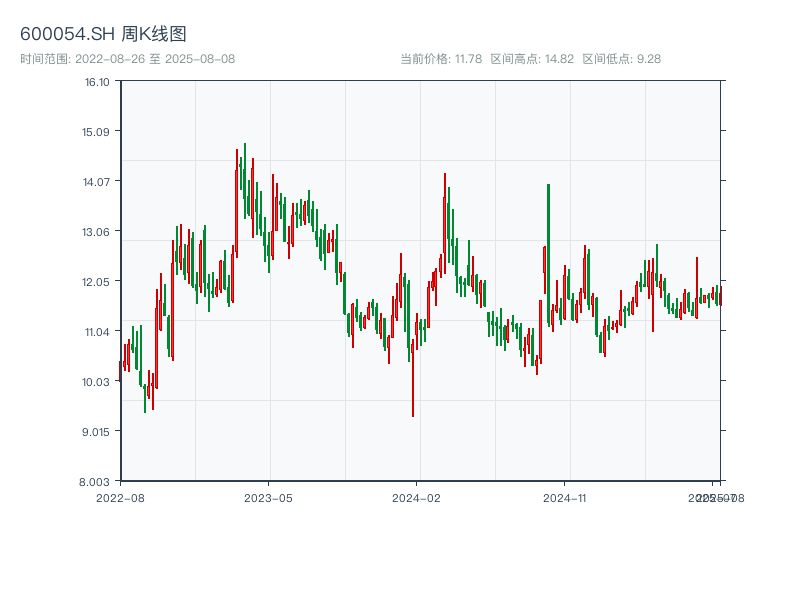Click the 15.09 y-axis tick label
This screenshot has height=600, width=800.
coord(97,132)
